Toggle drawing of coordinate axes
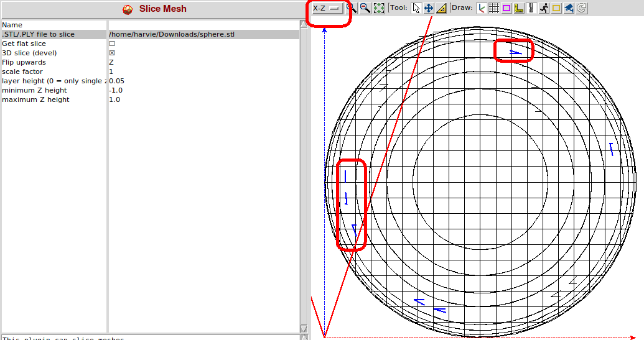 point(482,8)
